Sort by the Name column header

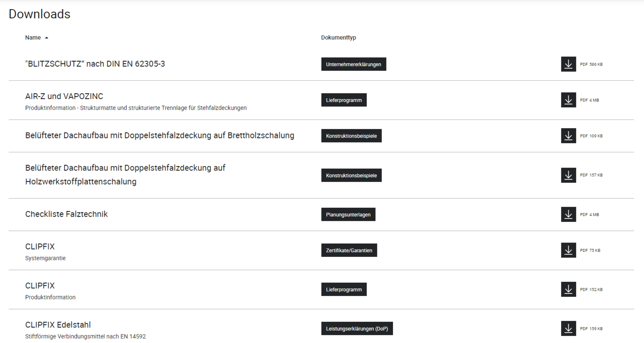coord(33,38)
